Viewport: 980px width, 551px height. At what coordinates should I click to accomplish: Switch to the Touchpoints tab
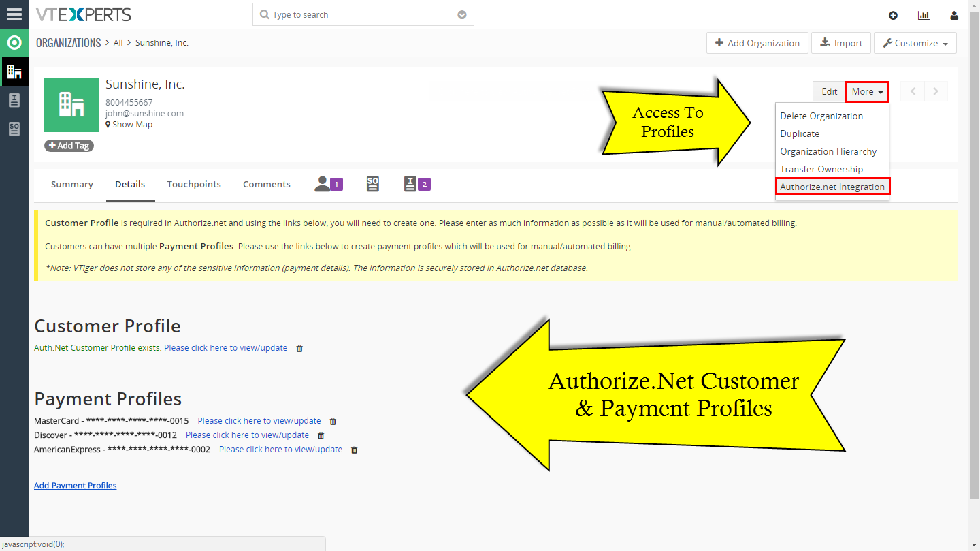[x=194, y=184]
